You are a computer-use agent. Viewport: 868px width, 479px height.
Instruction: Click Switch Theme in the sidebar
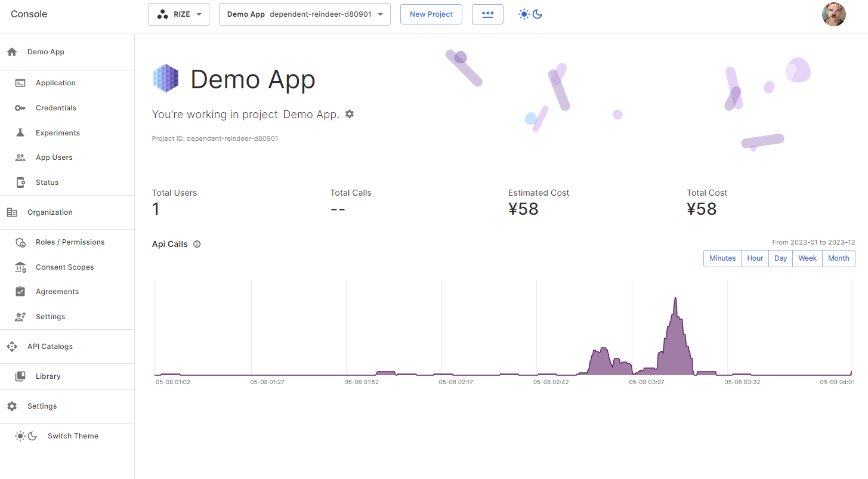click(73, 436)
